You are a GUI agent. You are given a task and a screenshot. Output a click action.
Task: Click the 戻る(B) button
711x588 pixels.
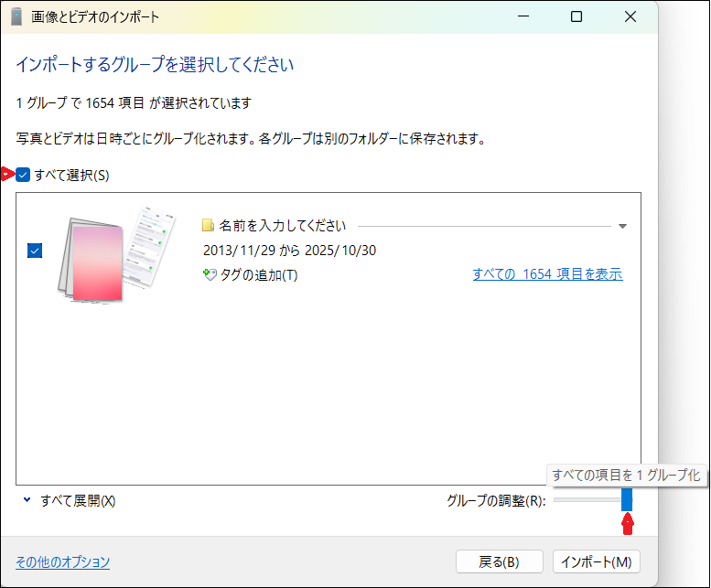pos(500,561)
